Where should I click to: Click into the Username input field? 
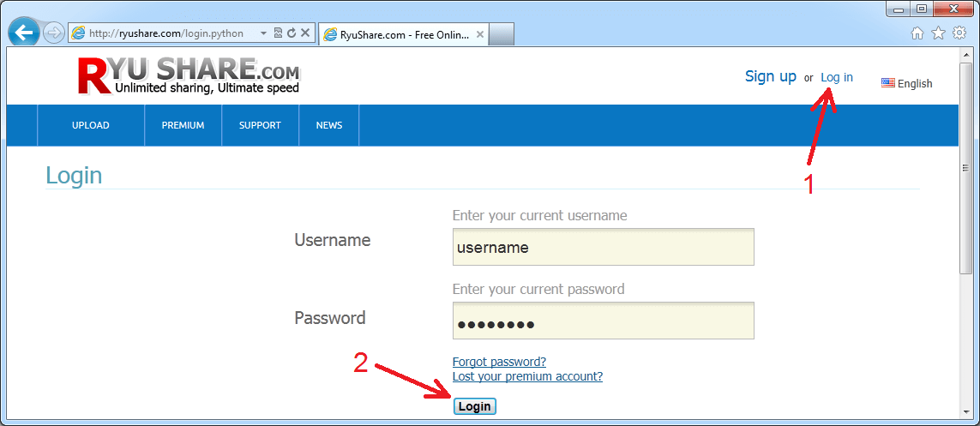click(x=603, y=247)
